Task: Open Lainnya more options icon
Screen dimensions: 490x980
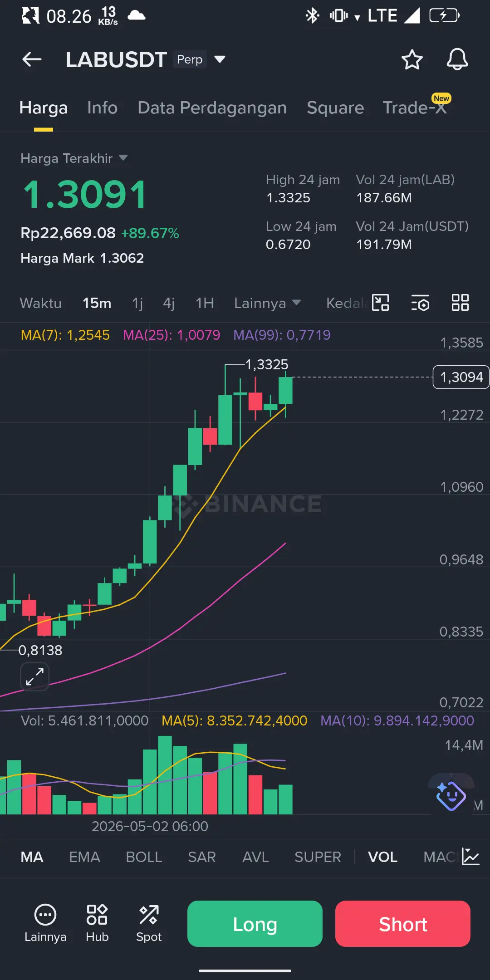Action: pos(45,924)
